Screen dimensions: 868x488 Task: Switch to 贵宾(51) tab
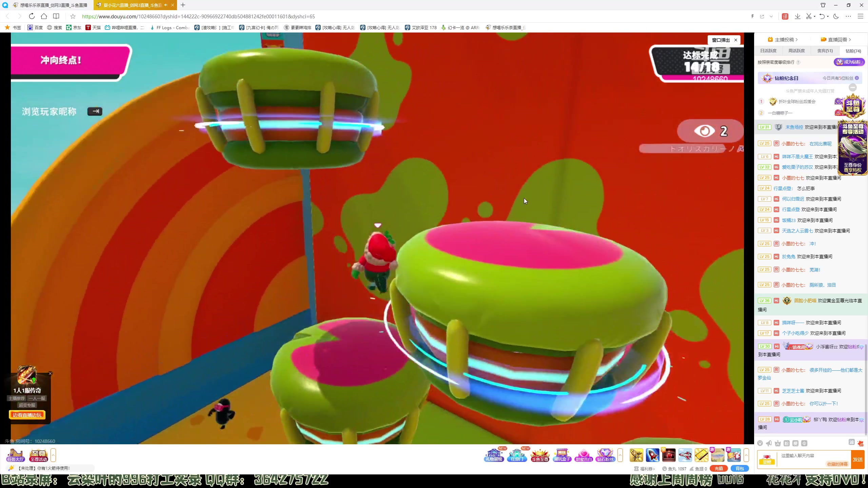[825, 51]
